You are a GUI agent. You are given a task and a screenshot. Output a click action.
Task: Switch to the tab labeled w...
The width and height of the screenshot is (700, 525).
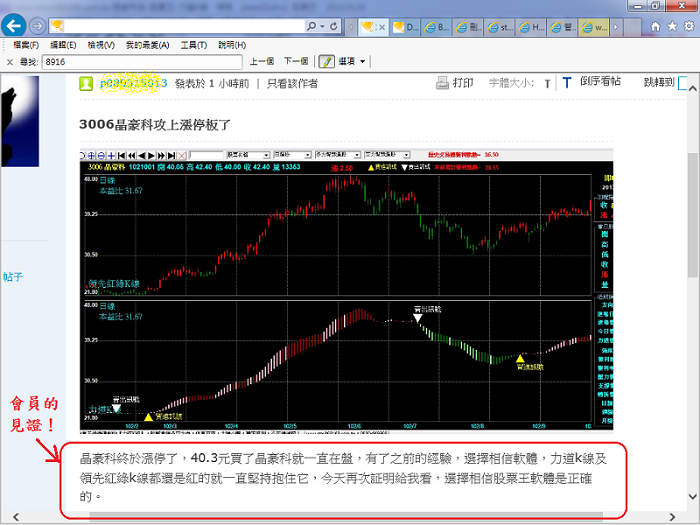coord(594,27)
